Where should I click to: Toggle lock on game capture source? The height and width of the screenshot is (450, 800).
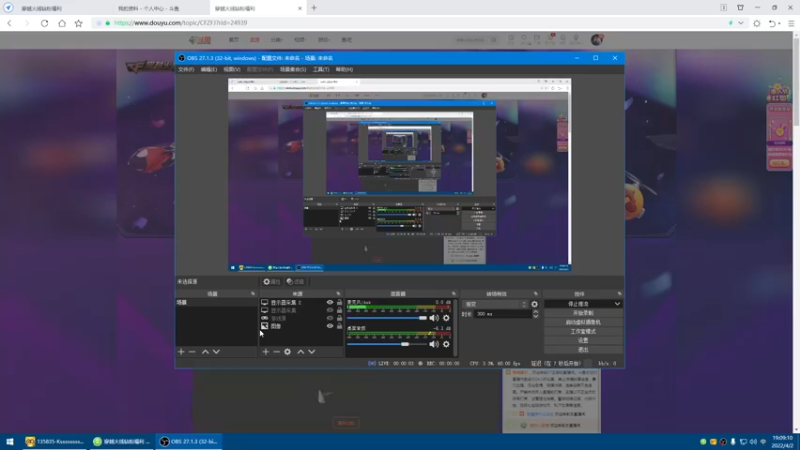click(339, 318)
